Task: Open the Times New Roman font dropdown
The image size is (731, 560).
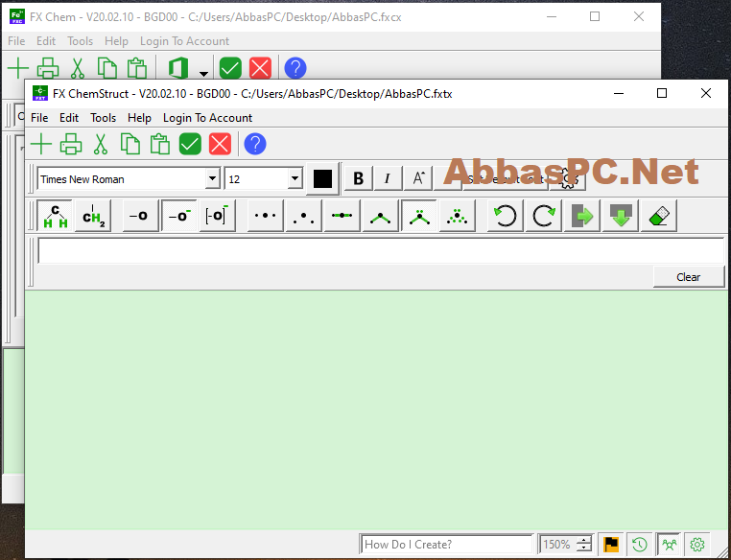Action: click(x=213, y=178)
